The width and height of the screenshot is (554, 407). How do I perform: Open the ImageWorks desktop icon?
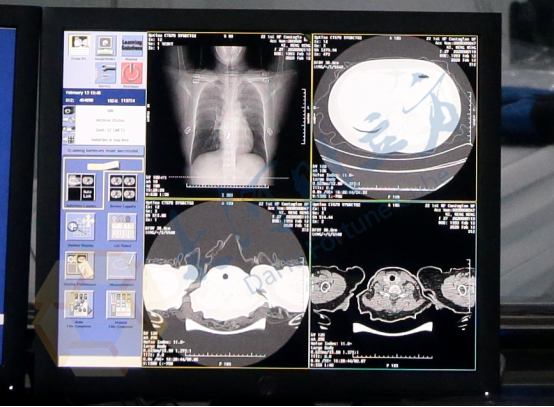point(105,46)
